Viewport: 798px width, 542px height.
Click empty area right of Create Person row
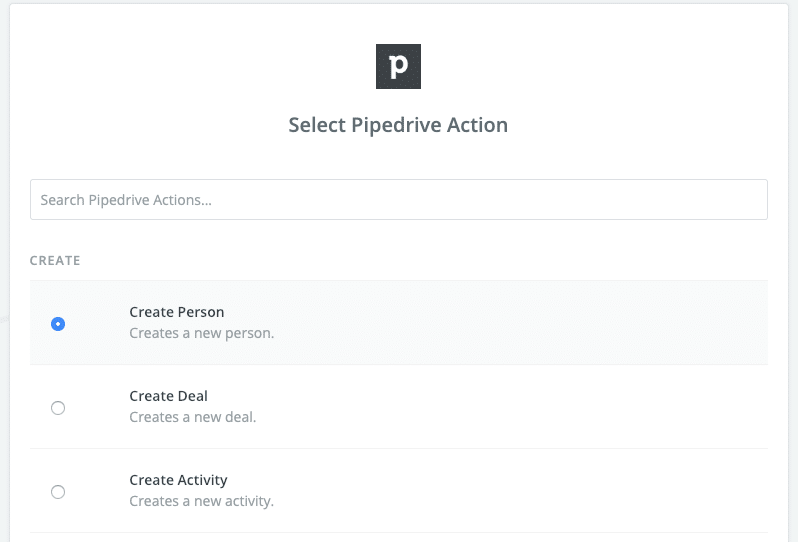tap(600, 323)
